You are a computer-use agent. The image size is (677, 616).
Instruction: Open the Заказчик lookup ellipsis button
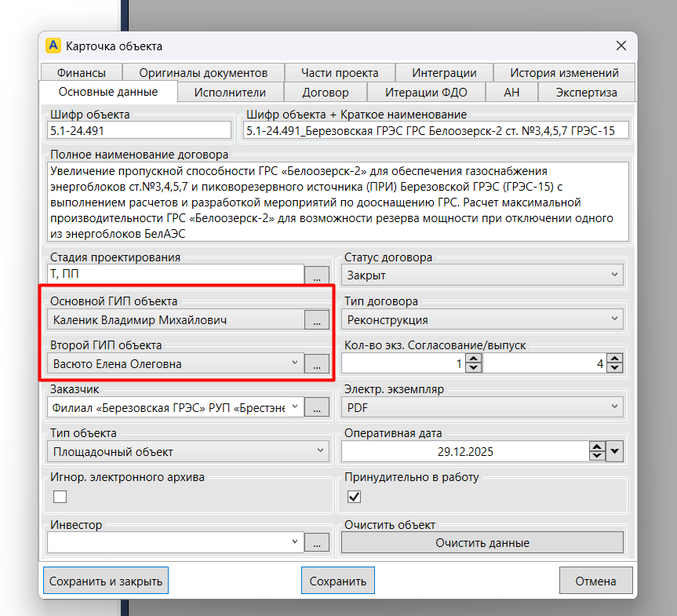[x=316, y=407]
